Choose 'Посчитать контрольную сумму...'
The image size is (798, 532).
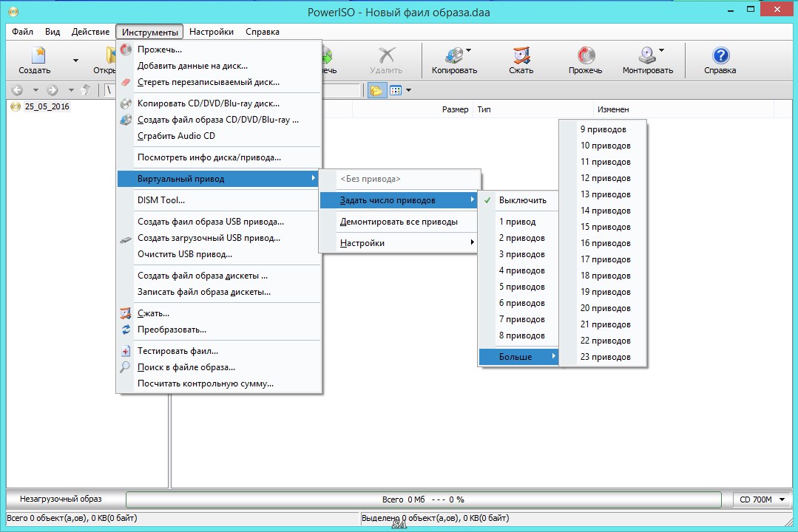tap(220, 383)
